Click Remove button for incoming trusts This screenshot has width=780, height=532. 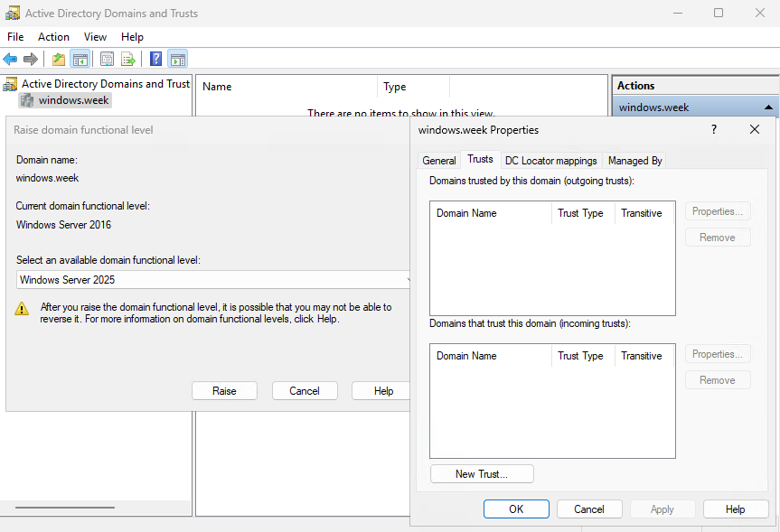(x=718, y=380)
